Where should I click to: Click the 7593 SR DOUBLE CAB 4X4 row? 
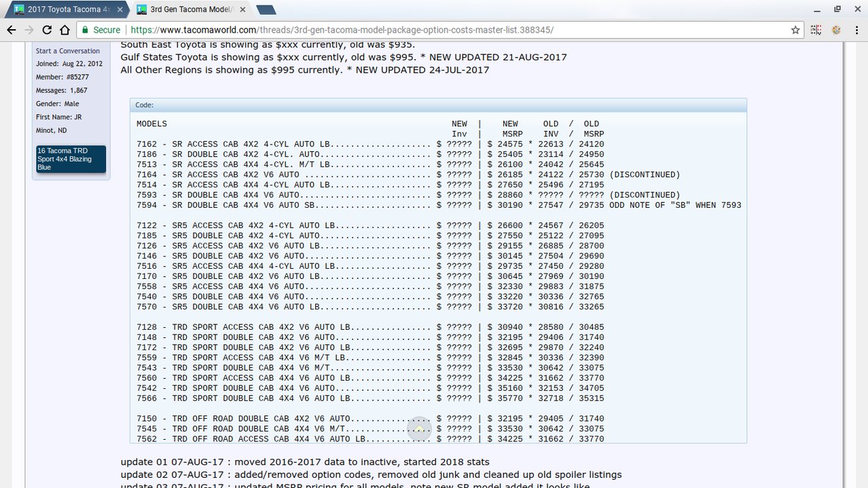(x=408, y=195)
